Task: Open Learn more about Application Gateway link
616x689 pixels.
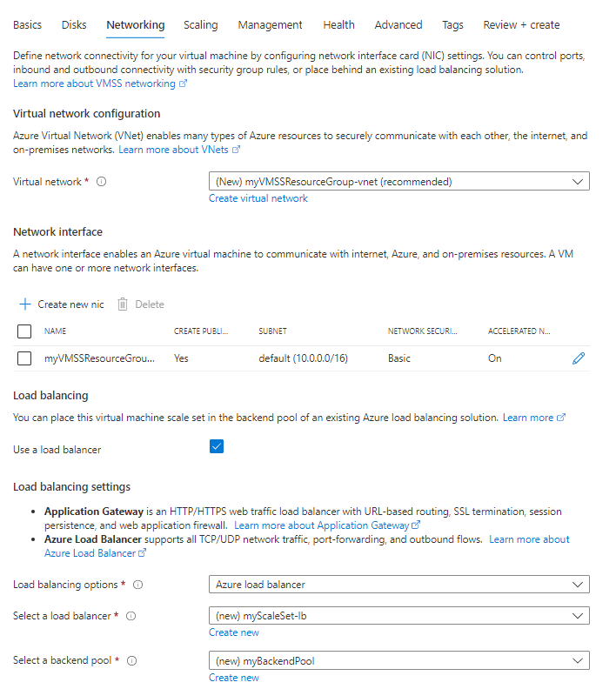Action: coord(321,525)
